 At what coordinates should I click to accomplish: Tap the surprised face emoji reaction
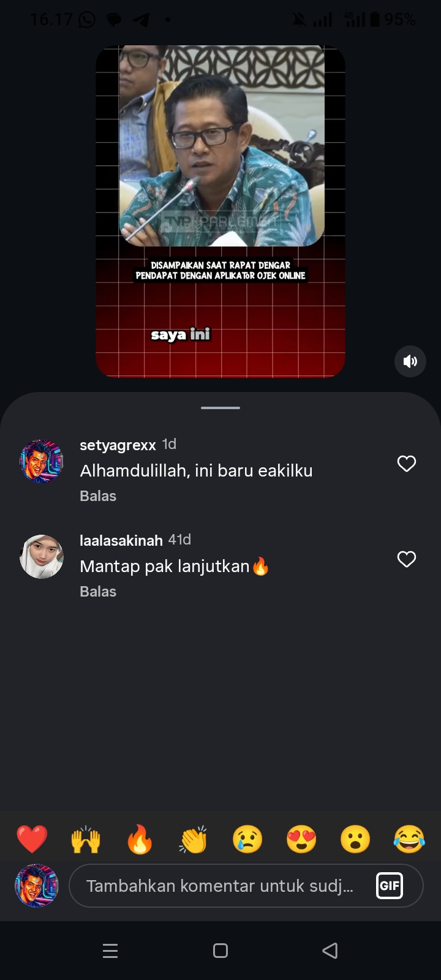pos(355,839)
